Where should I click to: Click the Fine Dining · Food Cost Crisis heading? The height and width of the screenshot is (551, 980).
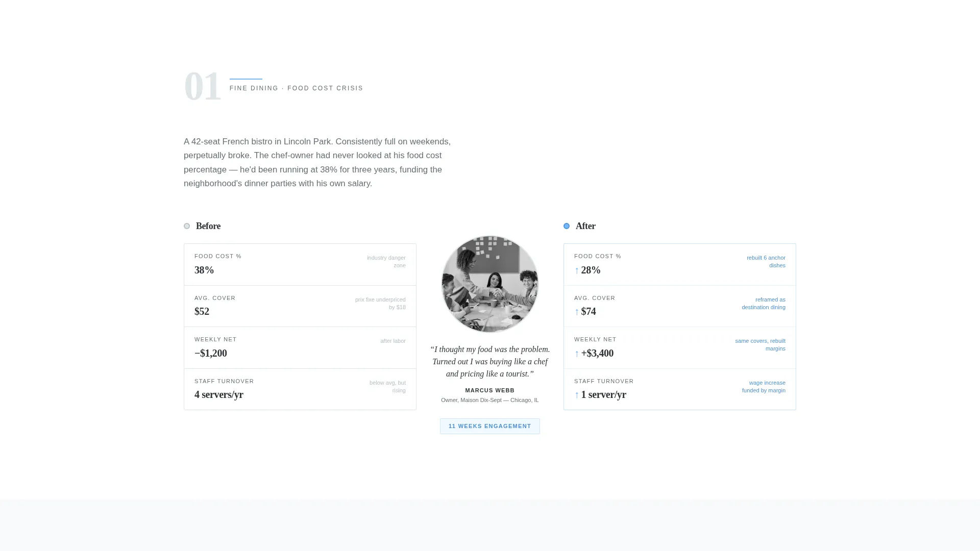coord(296,88)
